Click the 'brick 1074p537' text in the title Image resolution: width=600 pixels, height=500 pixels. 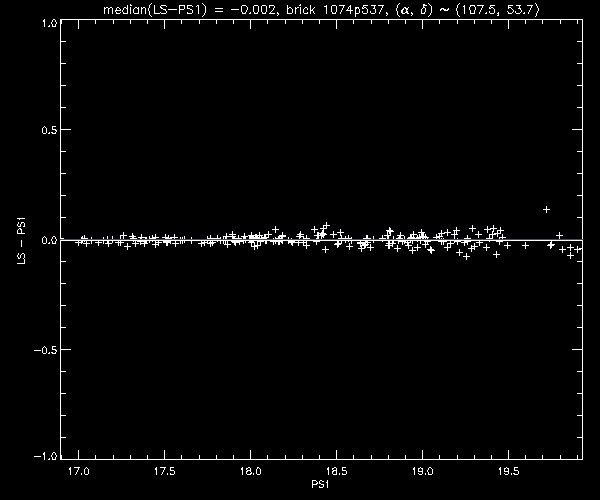click(x=335, y=9)
